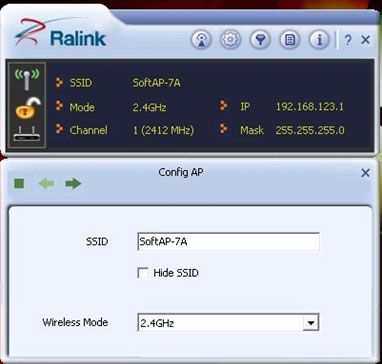The width and height of the screenshot is (382, 364).
Task: Close the Config AP panel
Action: [365, 173]
